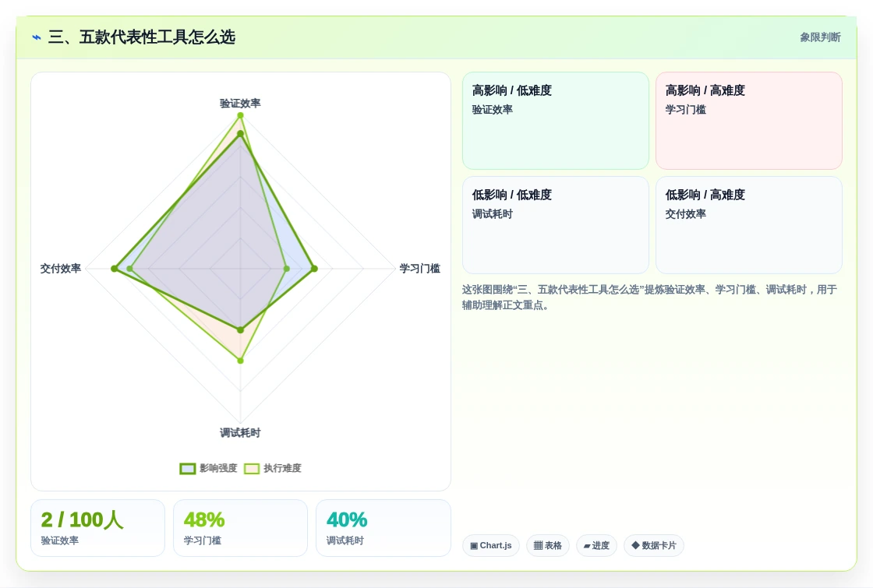The image size is (873, 588).
Task: Click the lowest 执行难度 data point on 调试耗时 axis
Action: 241,361
